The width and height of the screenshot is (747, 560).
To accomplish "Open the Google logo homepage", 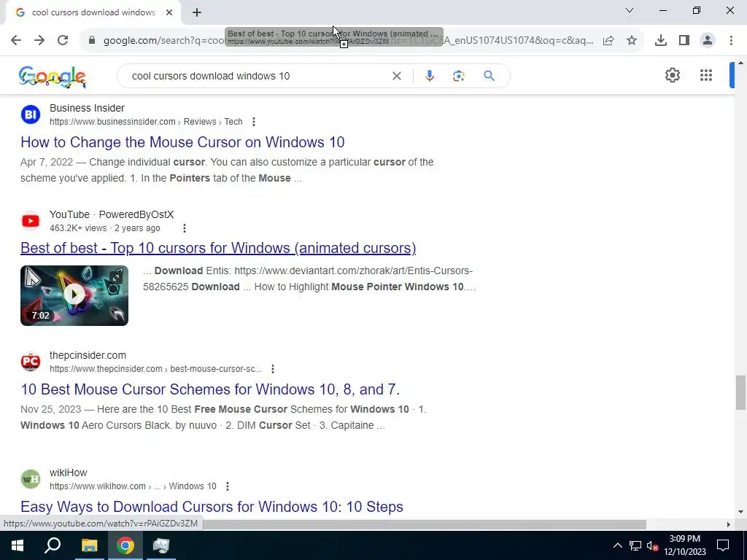I will click(x=53, y=76).
